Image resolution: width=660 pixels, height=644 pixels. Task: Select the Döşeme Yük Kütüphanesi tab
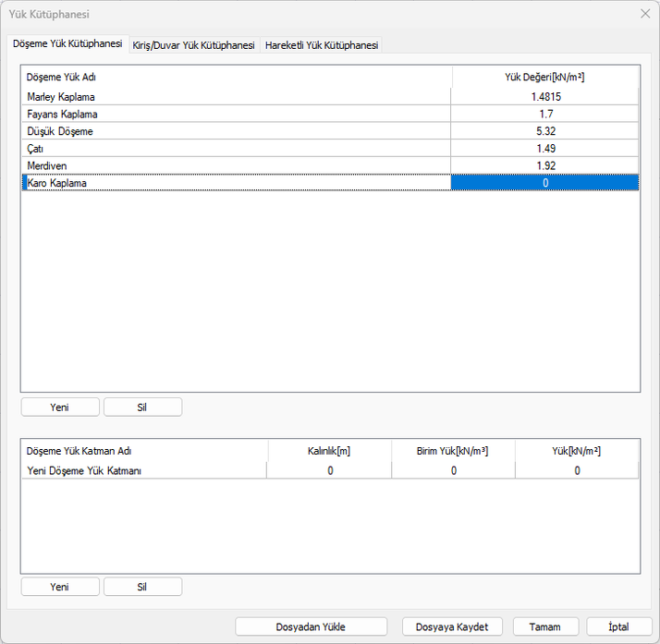click(x=67, y=44)
